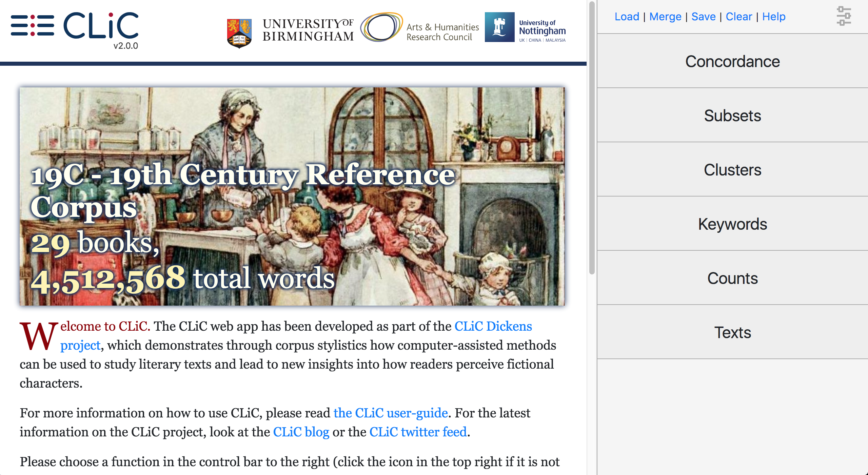The height and width of the screenshot is (475, 868).
Task: Visit the CLiC twitter feed
Action: pyautogui.click(x=418, y=432)
